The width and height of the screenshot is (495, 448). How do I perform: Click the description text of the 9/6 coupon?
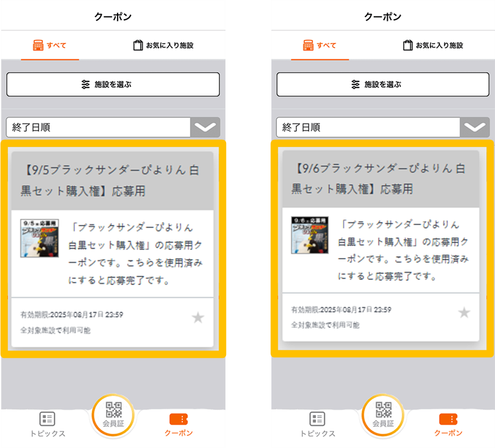[x=403, y=251]
